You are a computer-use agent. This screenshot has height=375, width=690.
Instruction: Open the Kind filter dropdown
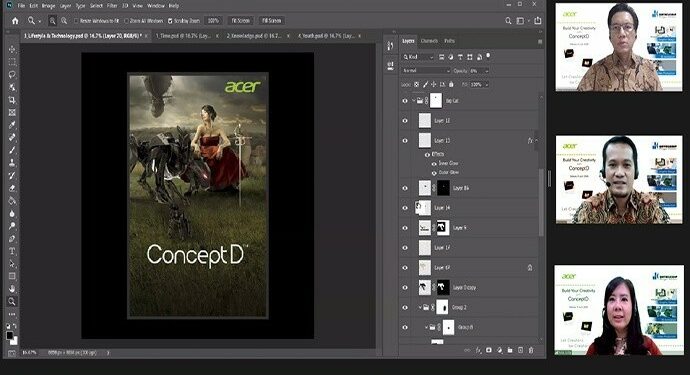coord(418,57)
